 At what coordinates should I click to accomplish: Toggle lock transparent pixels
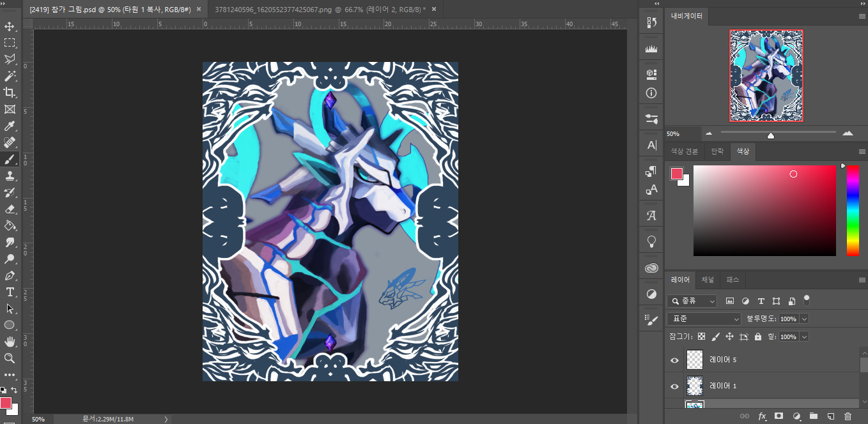(701, 337)
